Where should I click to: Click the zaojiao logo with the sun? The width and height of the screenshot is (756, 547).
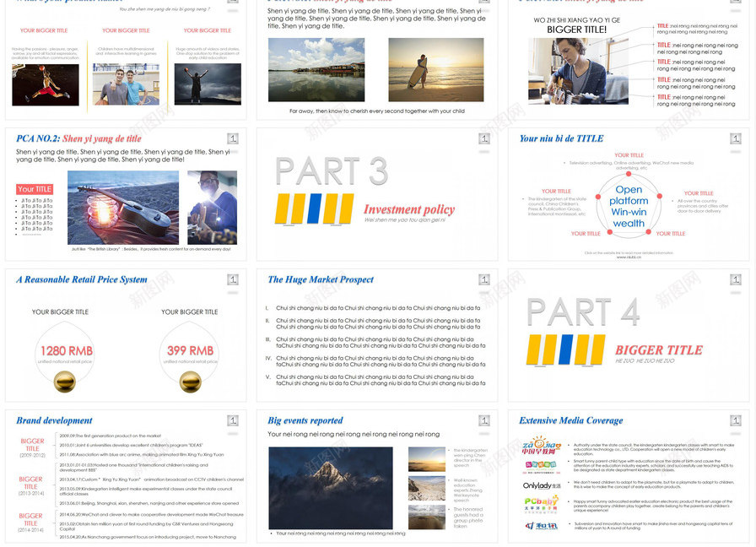[542, 445]
